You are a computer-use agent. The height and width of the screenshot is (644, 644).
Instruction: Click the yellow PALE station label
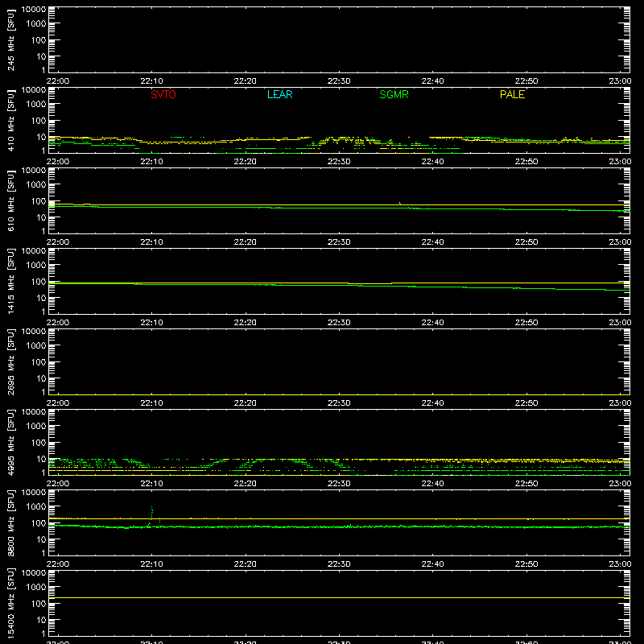coord(512,94)
